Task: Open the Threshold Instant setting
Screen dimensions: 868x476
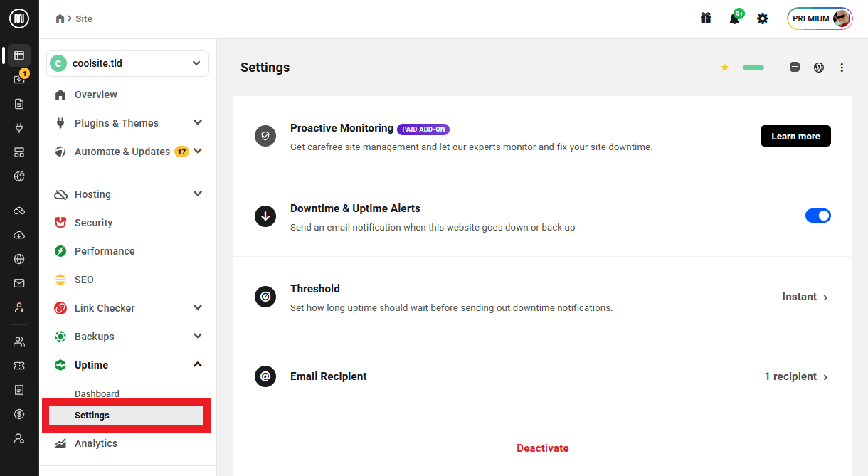Action: pos(805,297)
